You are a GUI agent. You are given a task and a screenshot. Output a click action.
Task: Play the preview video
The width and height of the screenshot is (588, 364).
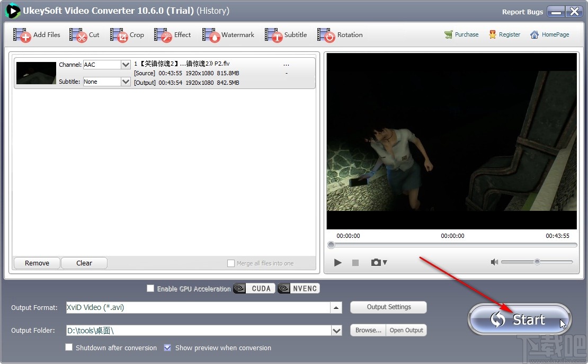337,263
